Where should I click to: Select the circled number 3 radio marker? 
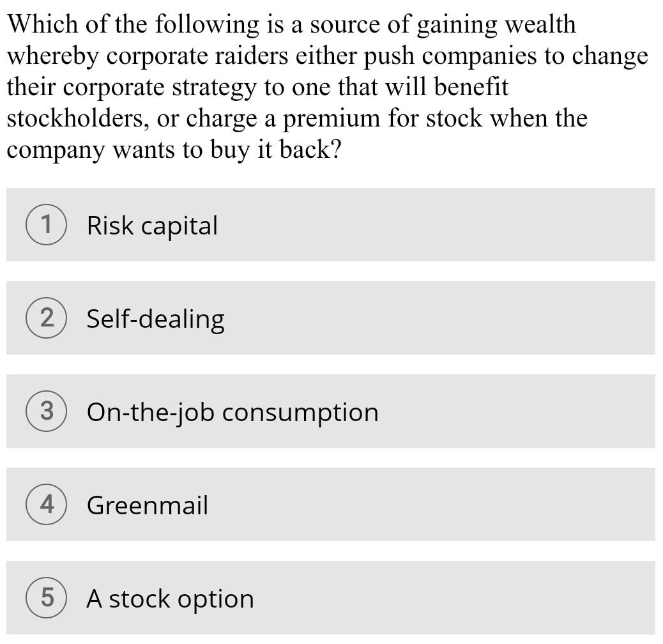[46, 411]
